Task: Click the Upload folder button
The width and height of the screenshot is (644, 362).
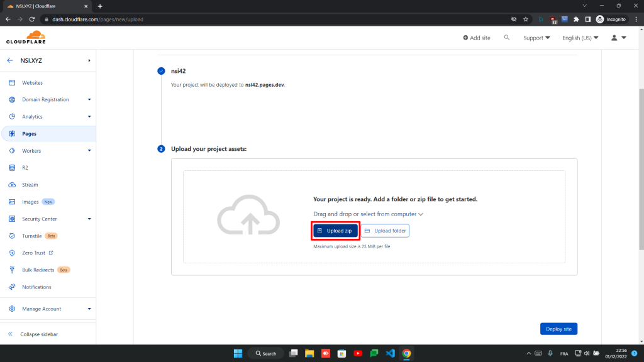Action: click(x=385, y=231)
